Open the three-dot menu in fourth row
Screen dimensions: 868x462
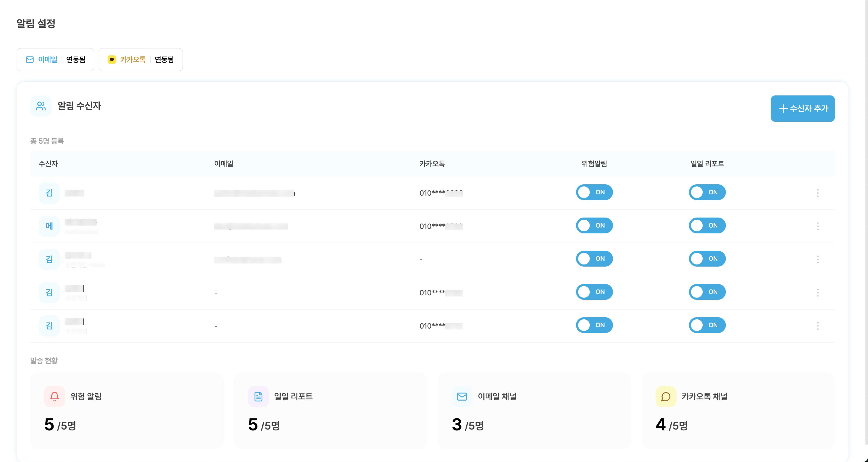pyautogui.click(x=817, y=293)
